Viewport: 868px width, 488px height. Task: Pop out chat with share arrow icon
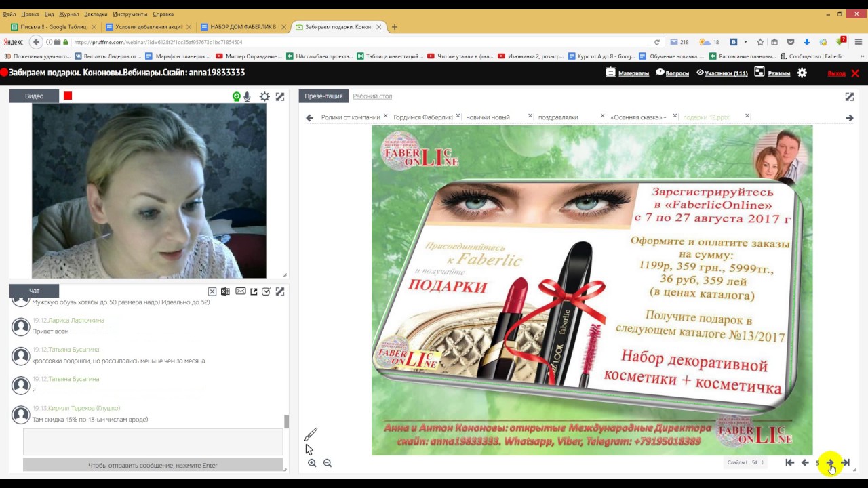click(x=254, y=291)
